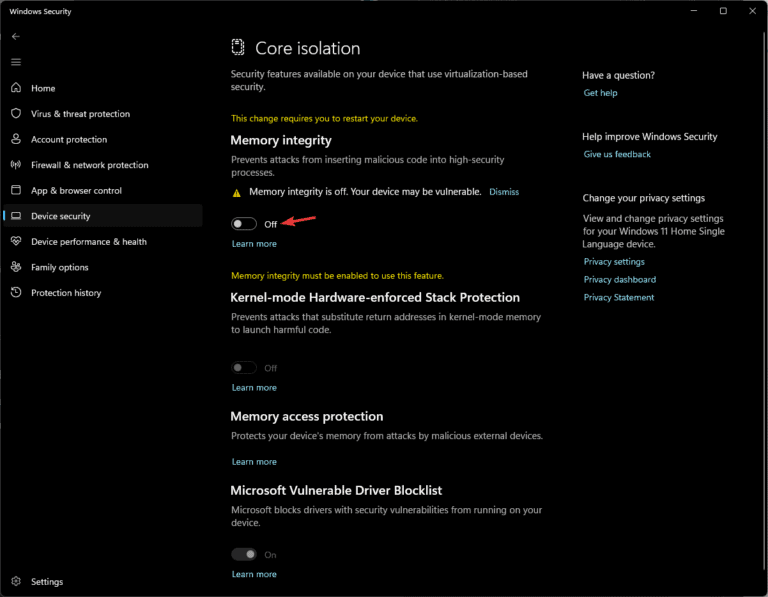Toggle Microsoft Vulnerable Driver Blocklist switch

click(x=243, y=554)
